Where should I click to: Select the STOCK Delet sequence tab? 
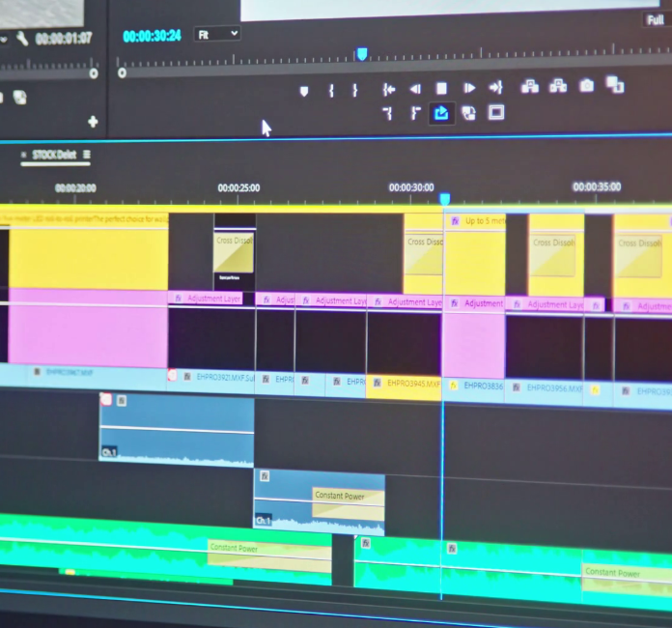(x=54, y=155)
